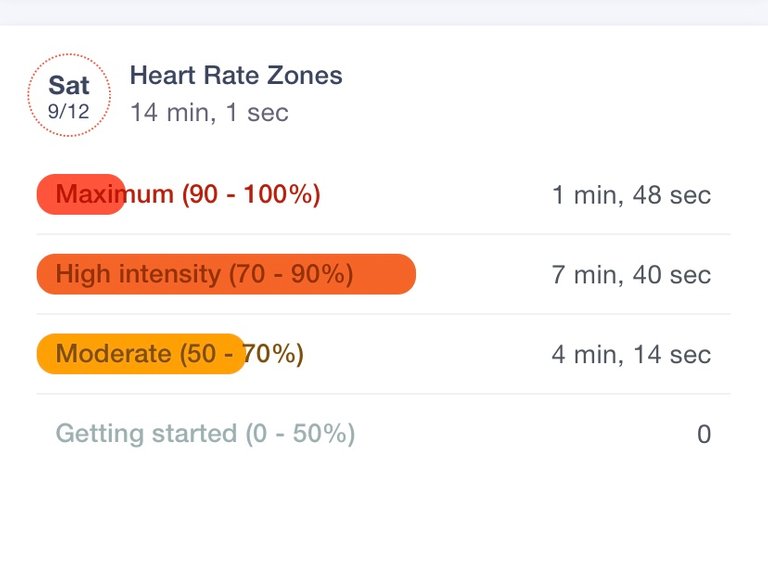
Task: Tap the 1 min, 48 sec value
Action: click(631, 195)
